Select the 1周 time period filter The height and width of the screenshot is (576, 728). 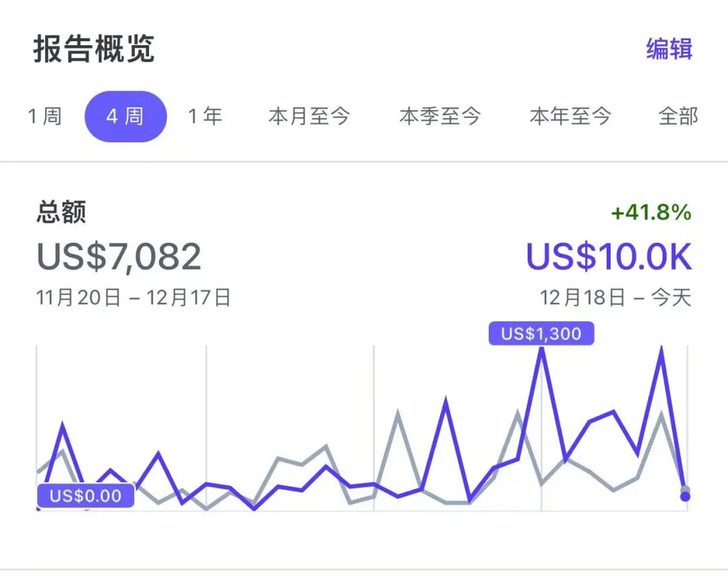(x=43, y=116)
